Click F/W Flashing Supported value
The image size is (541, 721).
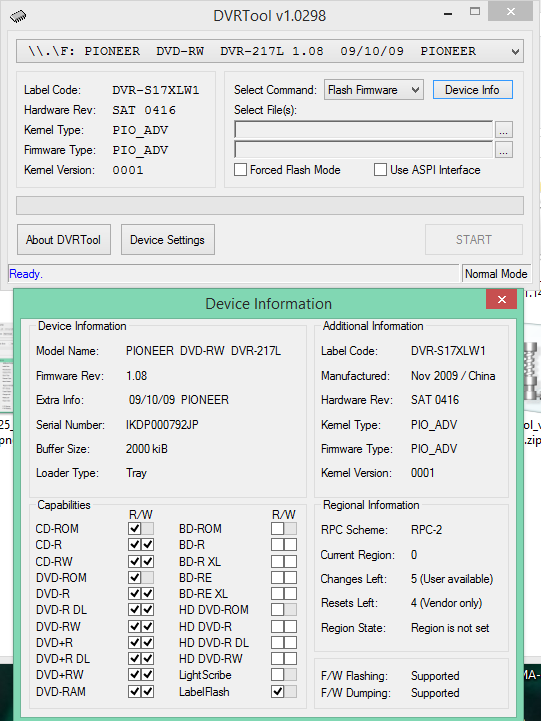(x=435, y=676)
